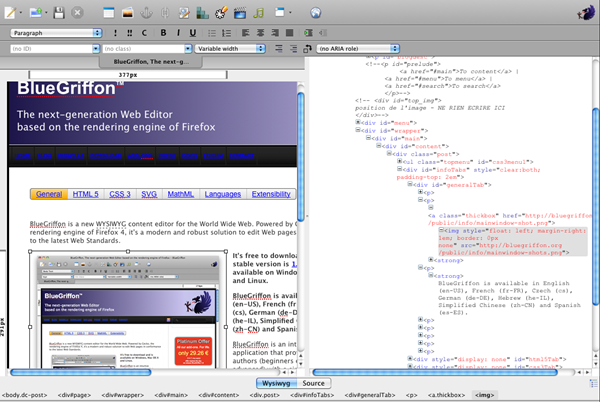Preview page in browser globe icon
The width and height of the screenshot is (600, 402).
315,13
